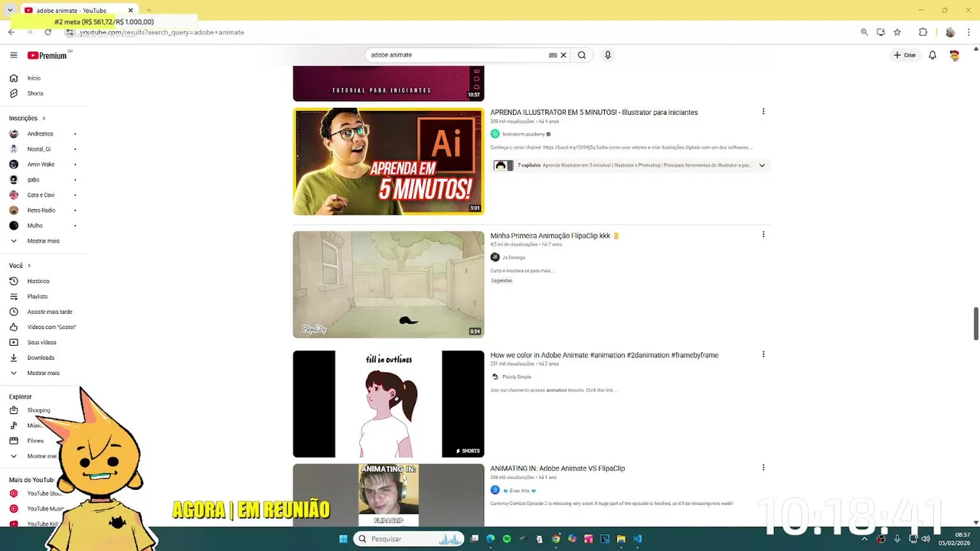Open the browser tab search dropdown
This screenshot has height=551, width=980.
click(9, 10)
